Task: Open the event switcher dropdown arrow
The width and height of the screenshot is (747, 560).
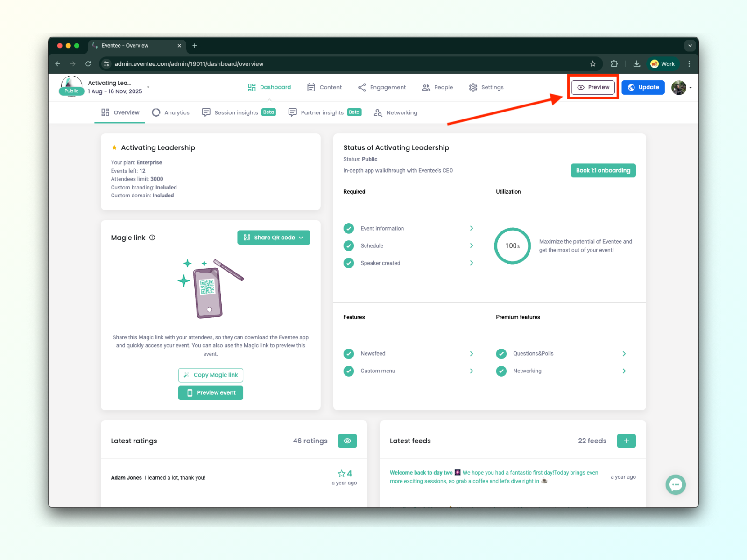Action: click(x=148, y=87)
